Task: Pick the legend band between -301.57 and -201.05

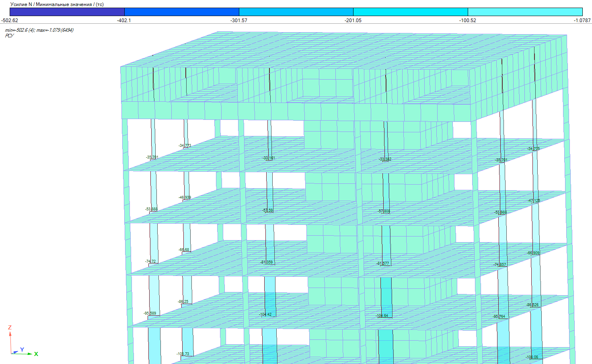Action: click(296, 12)
